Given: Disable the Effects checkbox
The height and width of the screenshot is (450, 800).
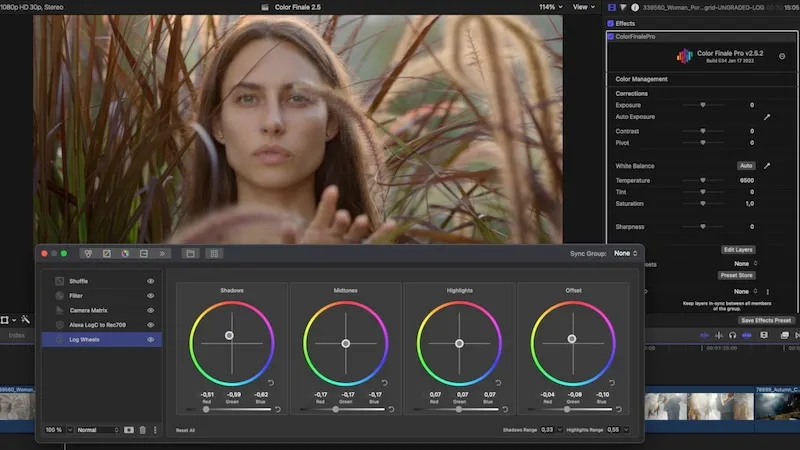Looking at the screenshot, I should (x=611, y=23).
